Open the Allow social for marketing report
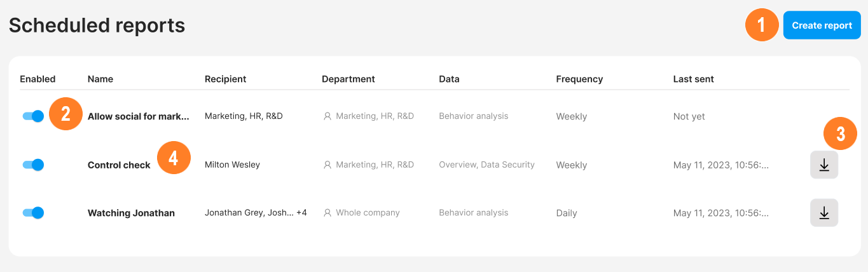868x272 pixels. (x=138, y=117)
